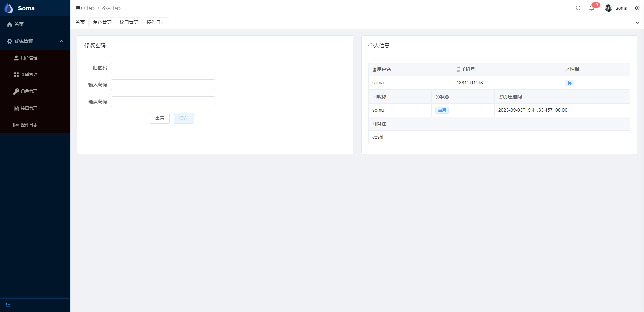Open the notifications bell with 13 badge
The image size is (644, 312).
tap(592, 8)
